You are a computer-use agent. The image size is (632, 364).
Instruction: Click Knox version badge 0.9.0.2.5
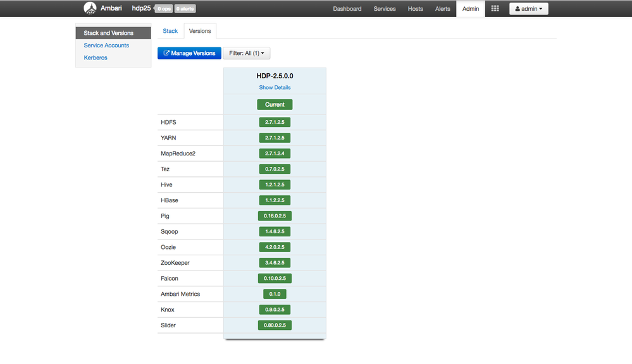275,310
